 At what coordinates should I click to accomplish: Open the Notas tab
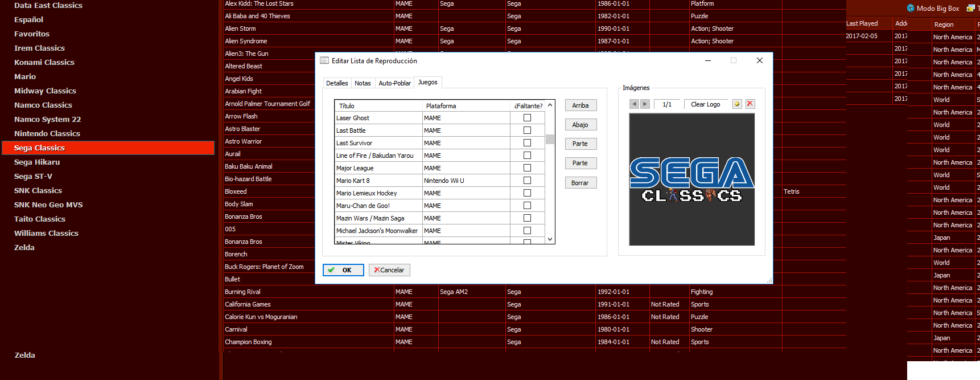[363, 83]
